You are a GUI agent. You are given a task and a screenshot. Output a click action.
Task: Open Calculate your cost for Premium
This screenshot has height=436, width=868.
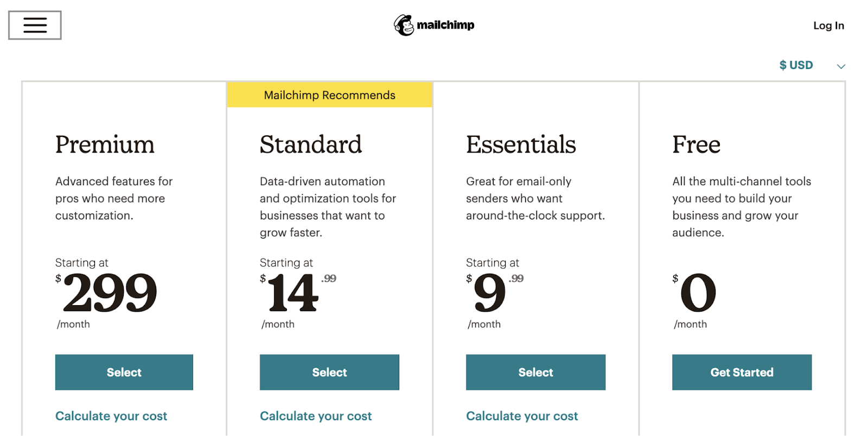click(x=111, y=416)
